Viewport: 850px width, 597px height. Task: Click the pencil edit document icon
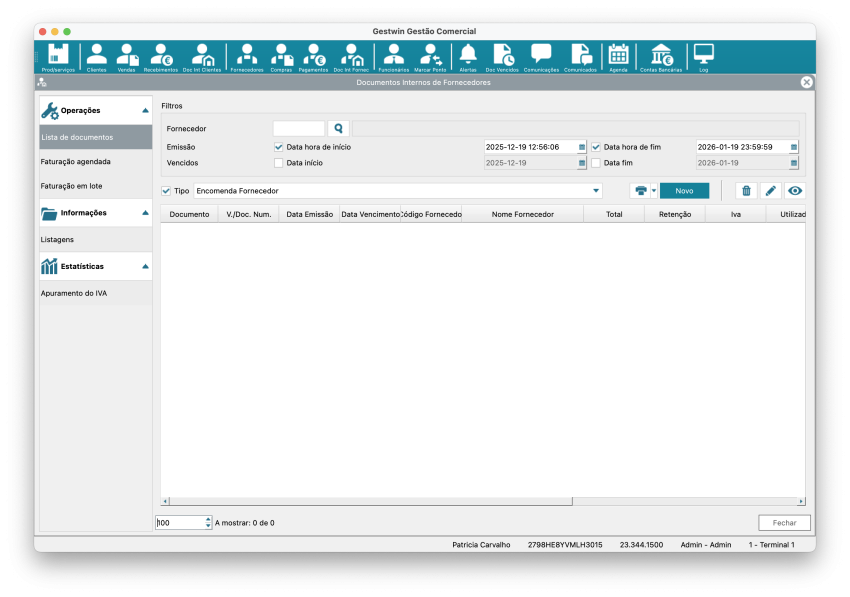[770, 190]
